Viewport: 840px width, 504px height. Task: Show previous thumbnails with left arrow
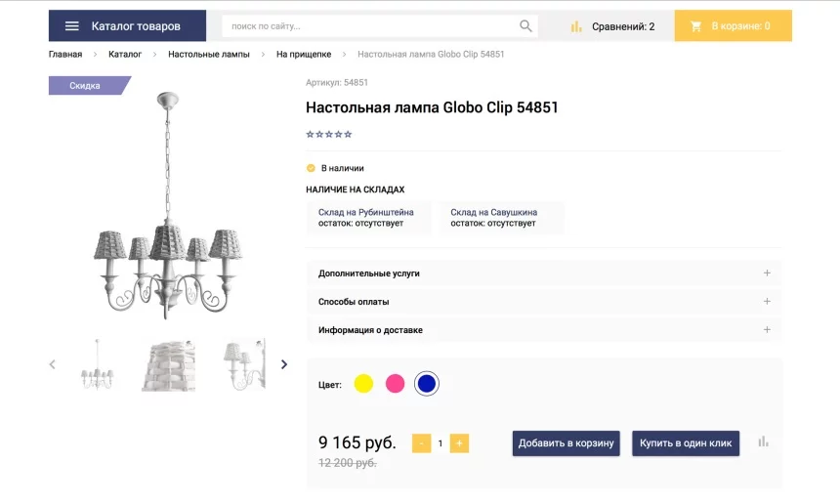click(x=53, y=364)
